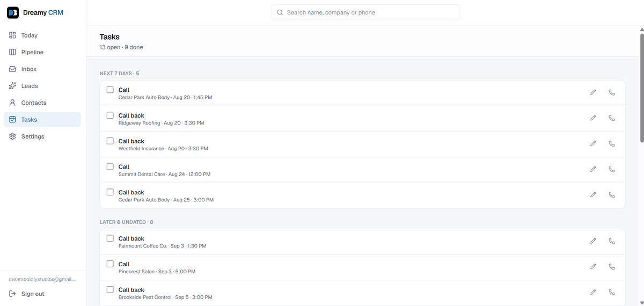
Task: Click the dreamboldlystudios account email
Action: [42, 279]
